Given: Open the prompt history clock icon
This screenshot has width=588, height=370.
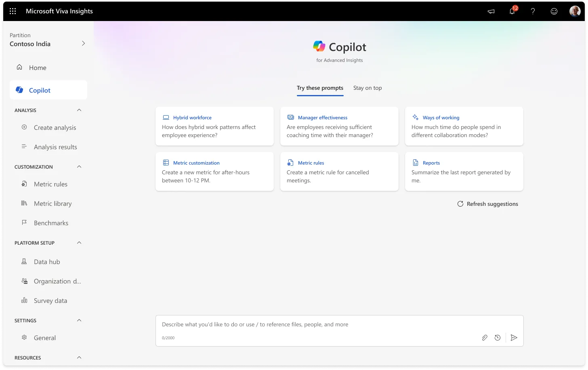Looking at the screenshot, I should [498, 338].
